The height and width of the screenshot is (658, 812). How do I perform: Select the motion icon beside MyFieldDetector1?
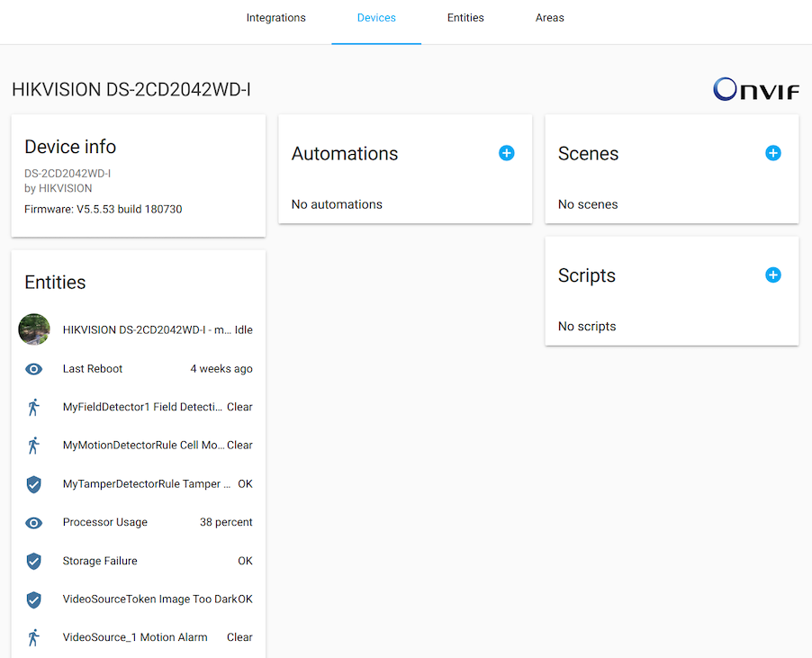(x=33, y=407)
